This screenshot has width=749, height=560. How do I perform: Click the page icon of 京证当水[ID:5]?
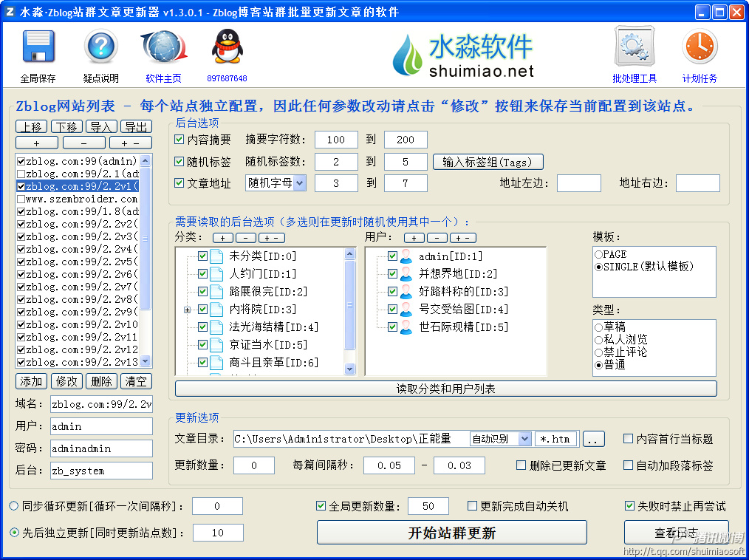tap(217, 345)
